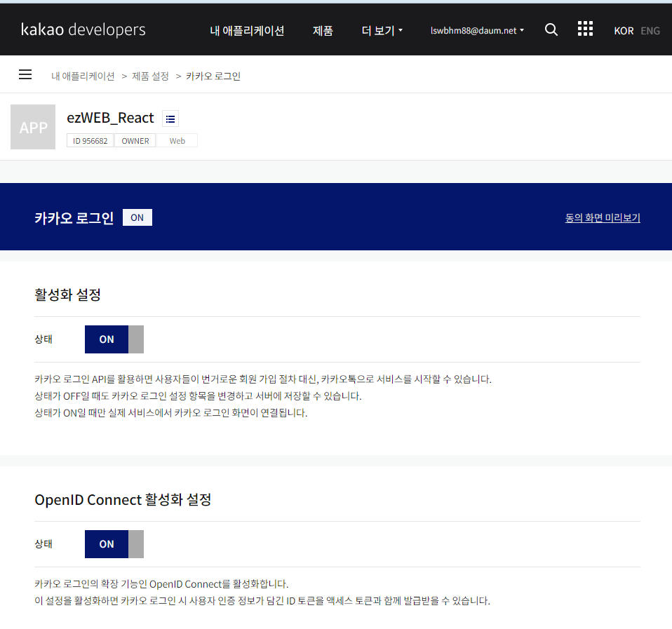Click the OWNER tag
Screen dimensions: 672x629
click(135, 140)
